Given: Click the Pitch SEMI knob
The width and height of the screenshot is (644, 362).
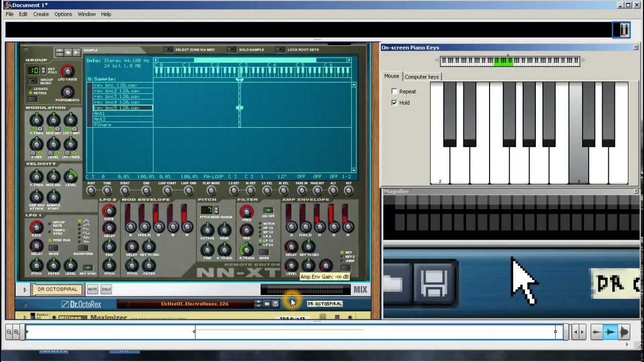Looking at the screenshot, I should (x=224, y=230).
